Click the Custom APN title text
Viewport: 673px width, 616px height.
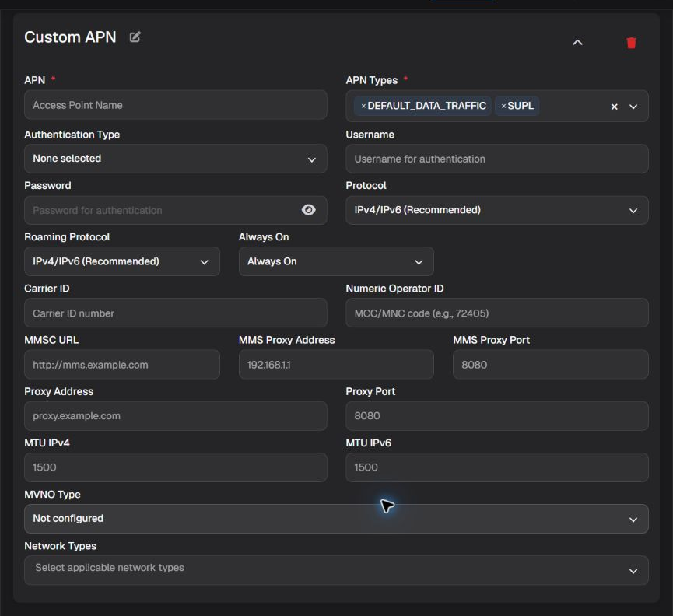click(70, 37)
